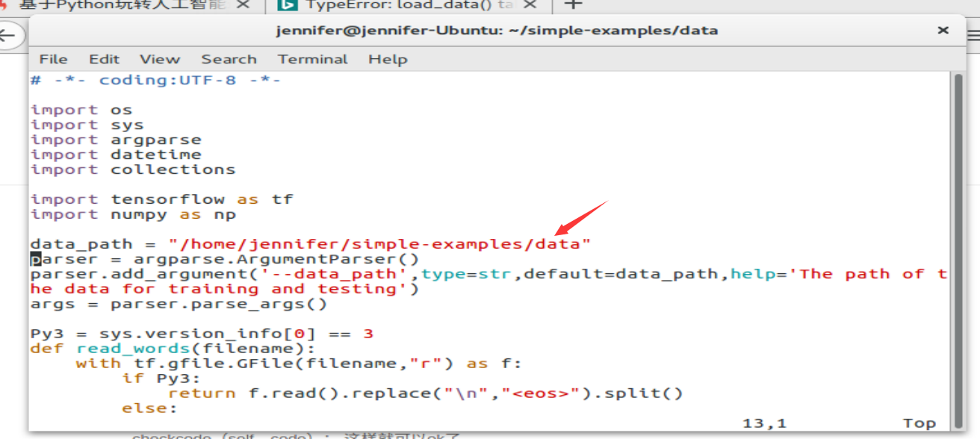Click the 'args = parser.parse_args()' line
This screenshot has width=980, height=439.
179,304
